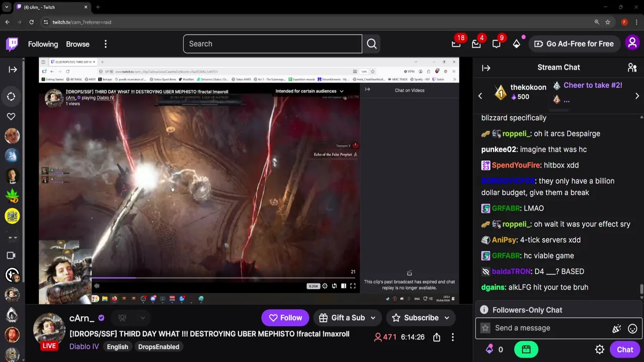
Task: Open the three-dot more menu in top nav
Action: [x=106, y=44]
